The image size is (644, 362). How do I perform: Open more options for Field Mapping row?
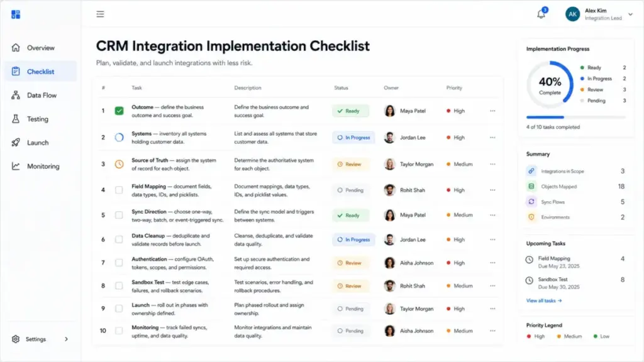point(492,190)
